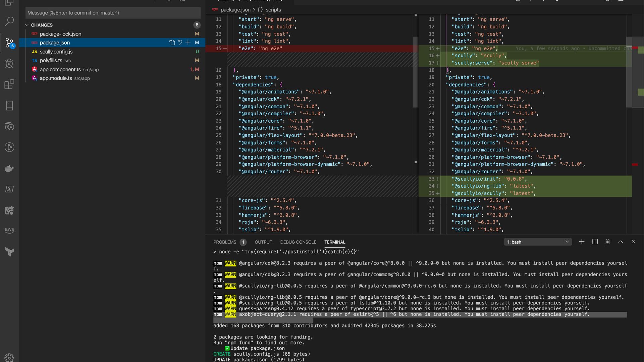Discard changes for package.json

(180, 43)
